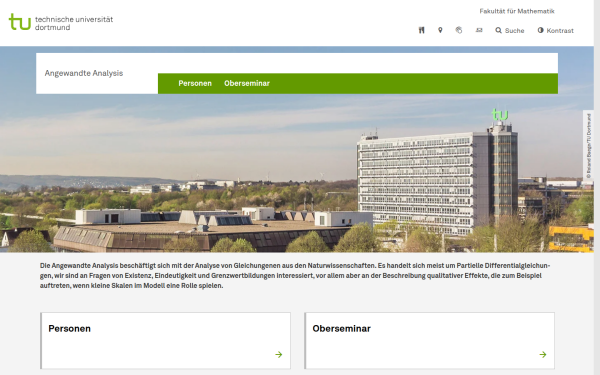The width and height of the screenshot is (600, 375).
Task: Click the arrow icon in Oberseminar card
Action: 543,355
